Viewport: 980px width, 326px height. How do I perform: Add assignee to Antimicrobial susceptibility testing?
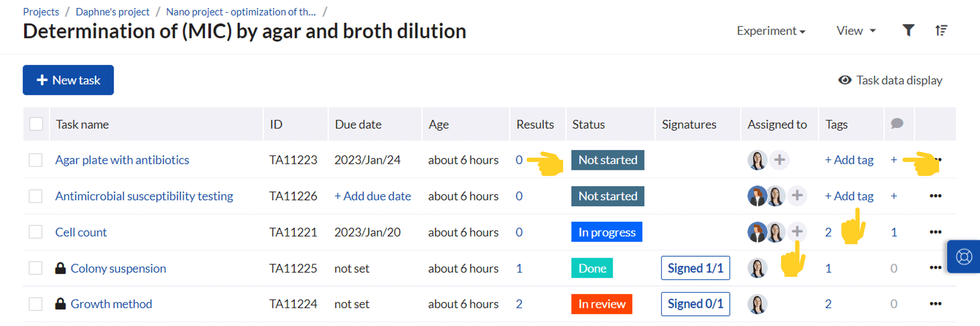(x=797, y=196)
